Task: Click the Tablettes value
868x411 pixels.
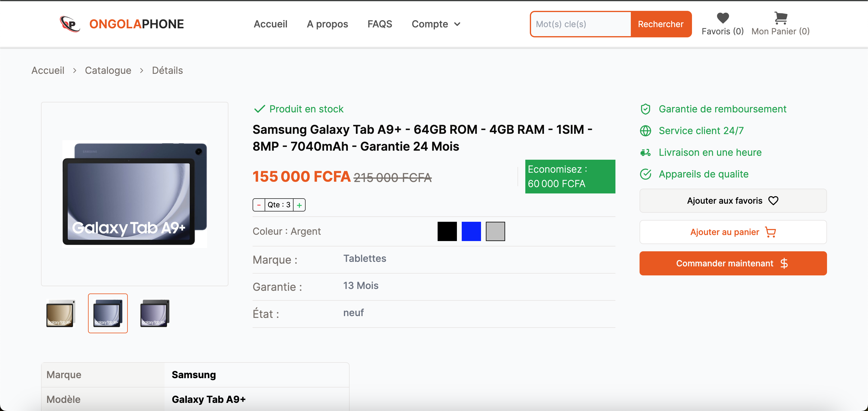Action: tap(365, 259)
